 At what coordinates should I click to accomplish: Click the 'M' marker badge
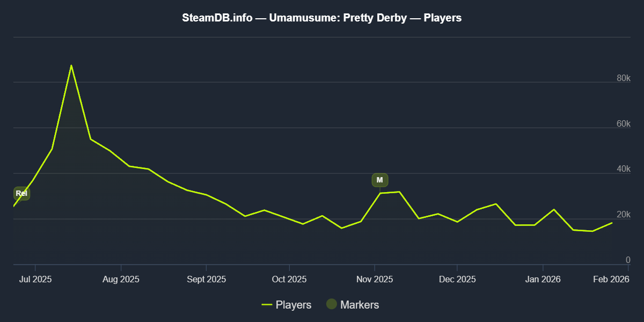[379, 180]
